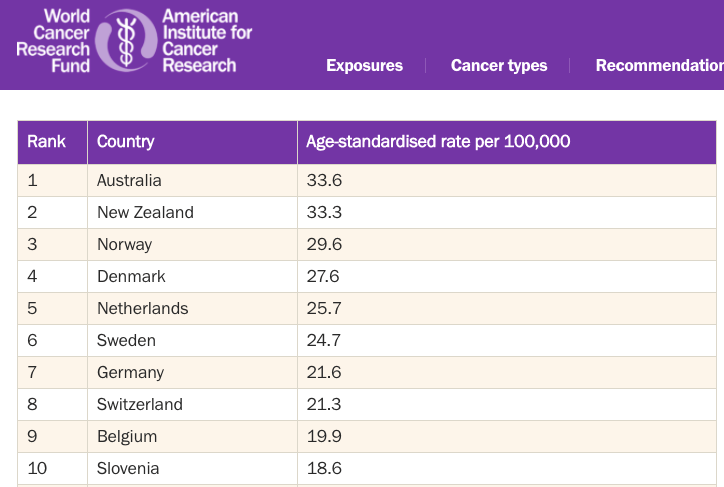Click the Switzerland country cell

[x=140, y=405]
